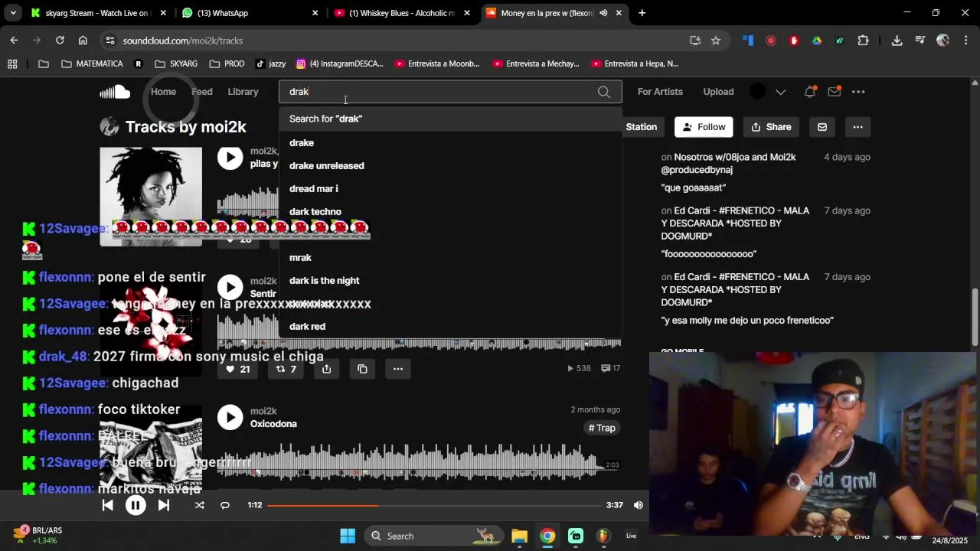
Task: Skip to previous track in player bar
Action: point(108,505)
